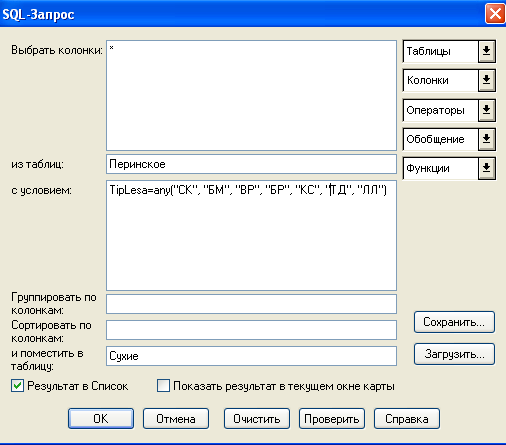Click the Проверить button

click(x=332, y=419)
